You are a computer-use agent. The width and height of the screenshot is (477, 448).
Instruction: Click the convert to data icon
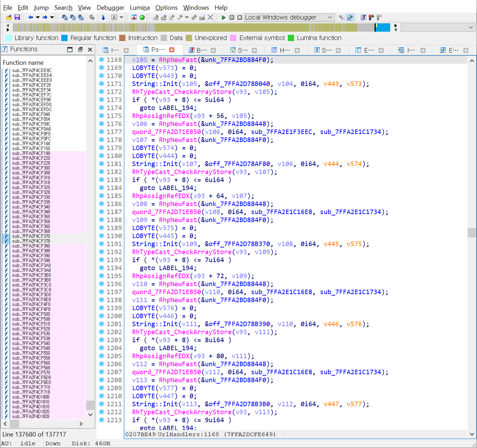(163, 17)
